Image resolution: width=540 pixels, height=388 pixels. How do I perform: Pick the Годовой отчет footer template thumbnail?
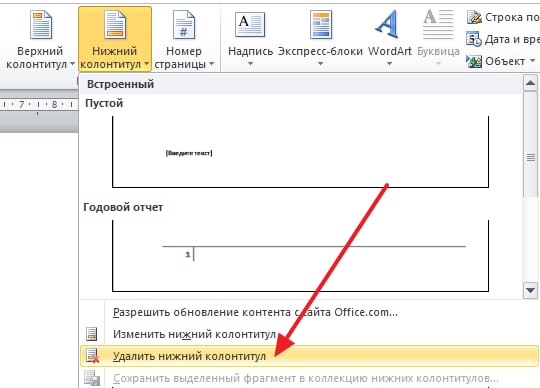(x=300, y=256)
